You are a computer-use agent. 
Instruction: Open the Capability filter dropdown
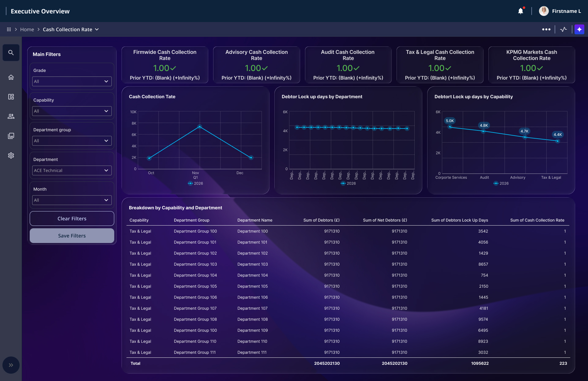(72, 111)
